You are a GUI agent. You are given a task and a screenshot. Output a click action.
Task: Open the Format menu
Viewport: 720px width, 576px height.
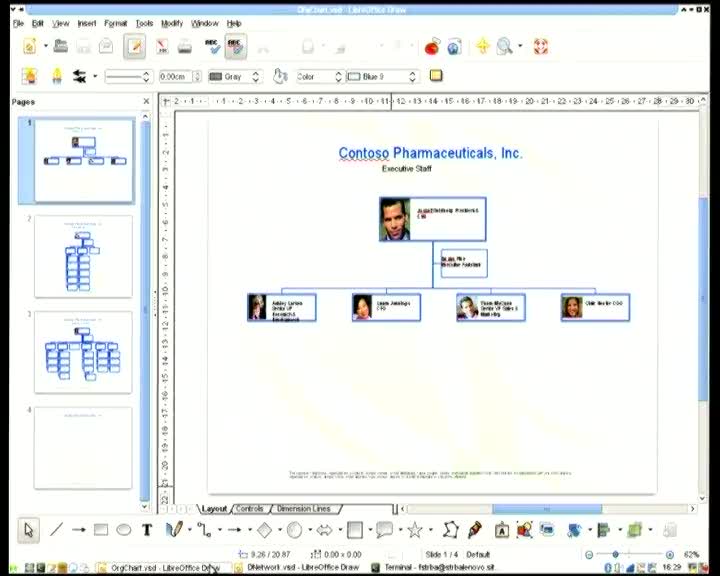115,23
